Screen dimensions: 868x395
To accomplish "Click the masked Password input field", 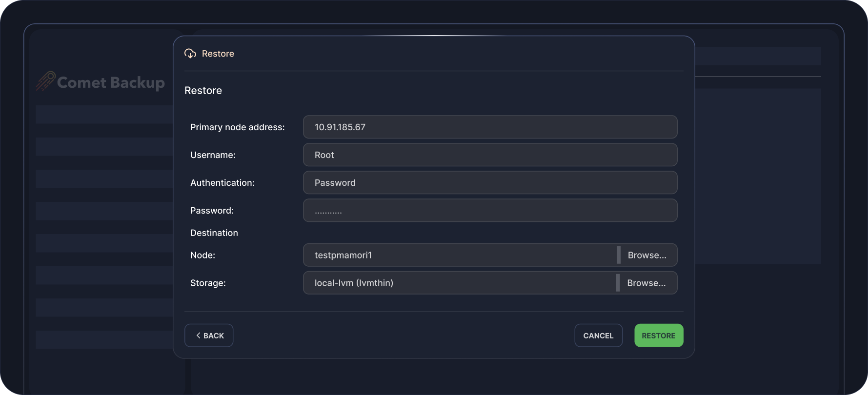I will [490, 211].
